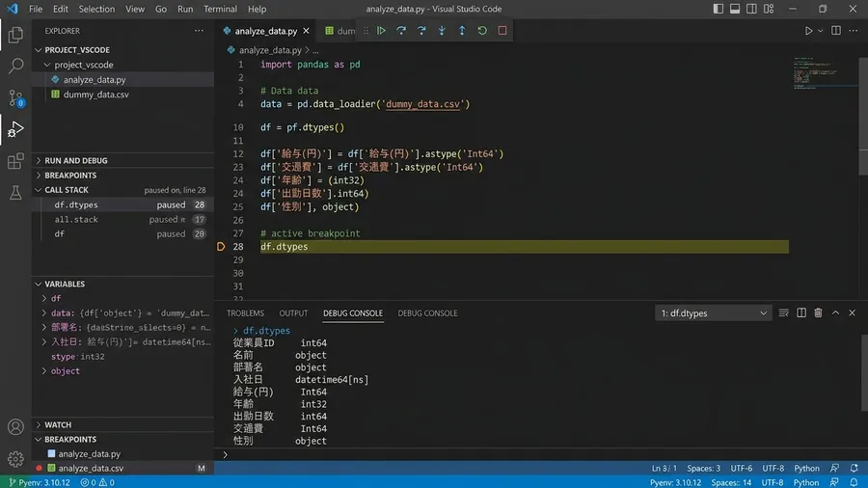Click Spaces: 3 indentation status item

(x=704, y=468)
